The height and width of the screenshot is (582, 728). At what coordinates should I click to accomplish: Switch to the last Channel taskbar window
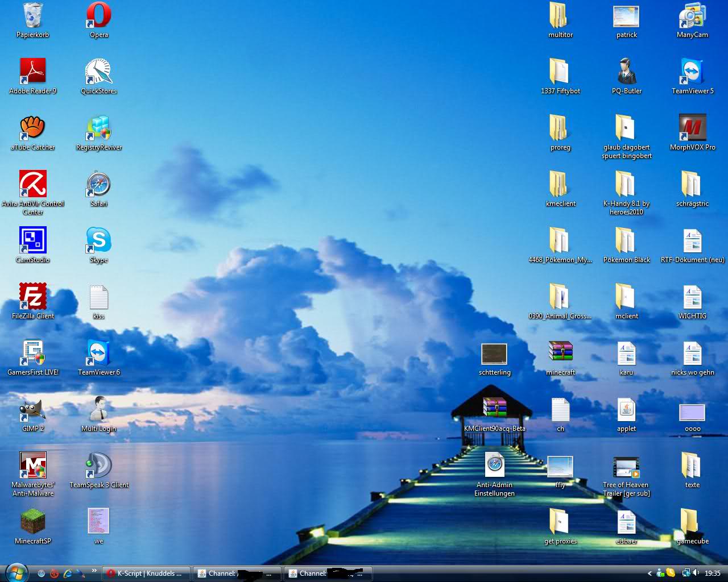click(329, 573)
